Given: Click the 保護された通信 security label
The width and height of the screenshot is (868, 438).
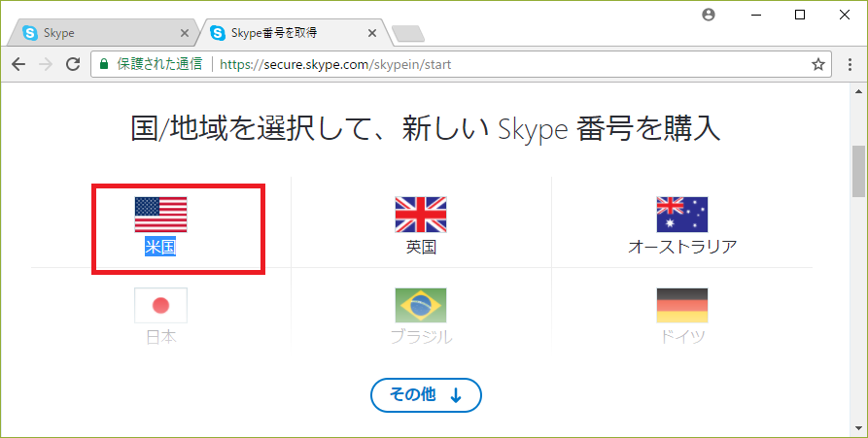Looking at the screenshot, I should [159, 64].
